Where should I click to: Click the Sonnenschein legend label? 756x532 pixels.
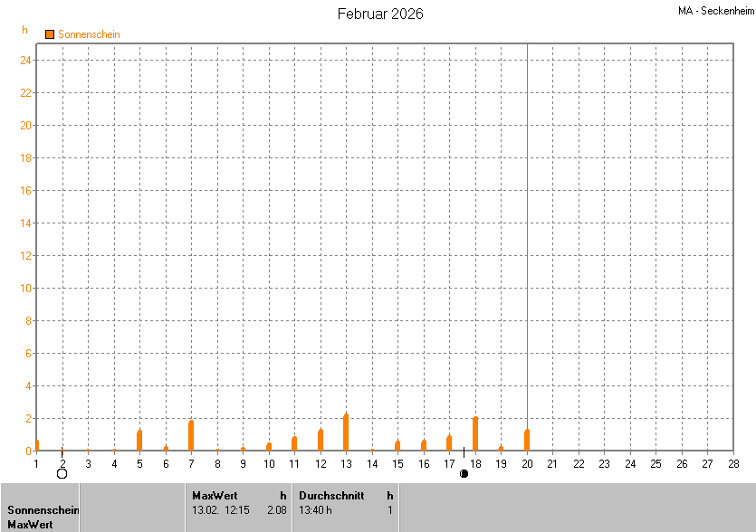[x=89, y=34]
